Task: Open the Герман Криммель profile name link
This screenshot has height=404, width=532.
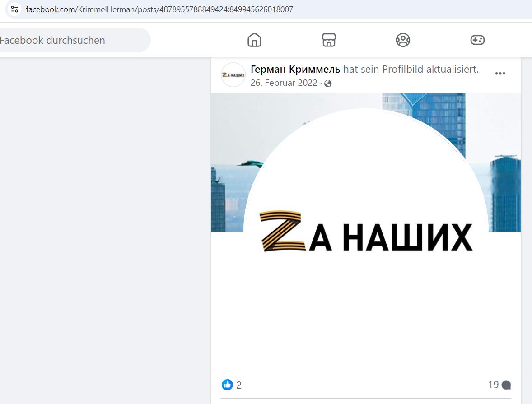Action: tap(295, 69)
